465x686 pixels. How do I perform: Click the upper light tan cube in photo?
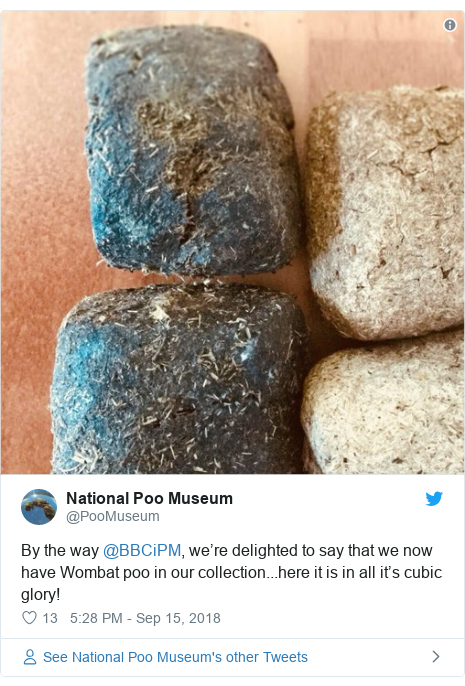(x=385, y=212)
